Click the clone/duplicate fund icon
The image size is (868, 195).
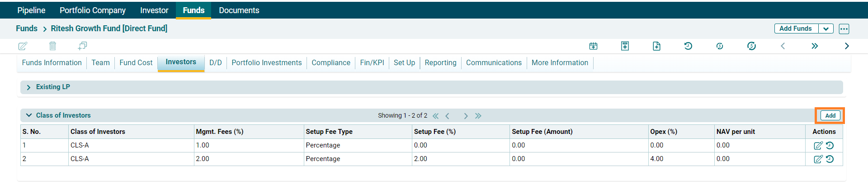[82, 46]
